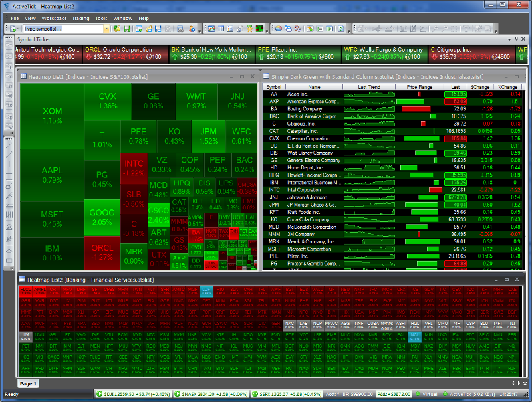Viewport: 532px width, 402px height.
Task: Click the red-green heatmap grid toolbar icon
Action: pos(259,29)
